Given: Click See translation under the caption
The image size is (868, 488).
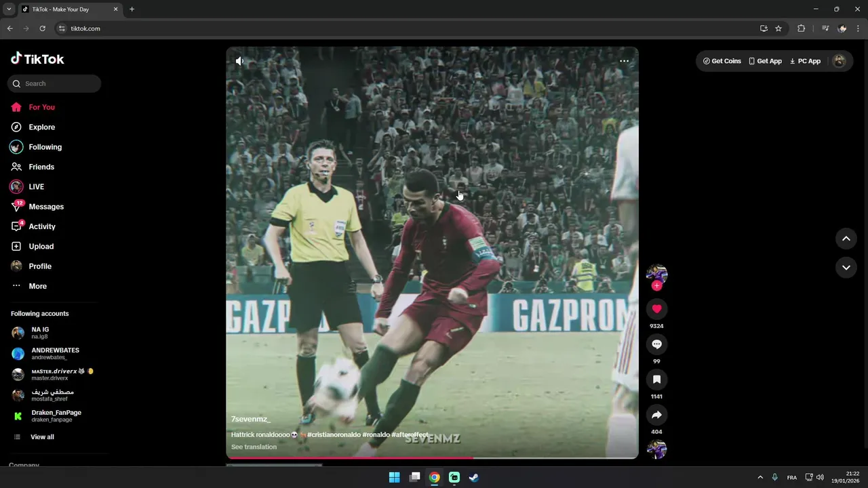Looking at the screenshot, I should pos(254,447).
